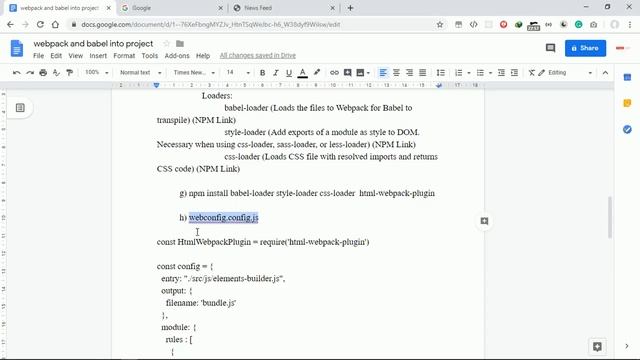Image resolution: width=640 pixels, height=360 pixels.
Task: Expand bulleted list style dropdown
Action: point(490,73)
